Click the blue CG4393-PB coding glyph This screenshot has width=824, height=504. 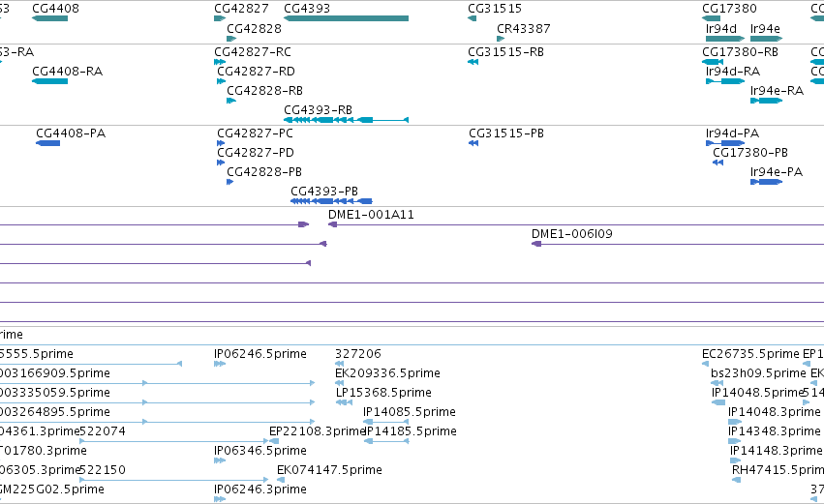331,201
